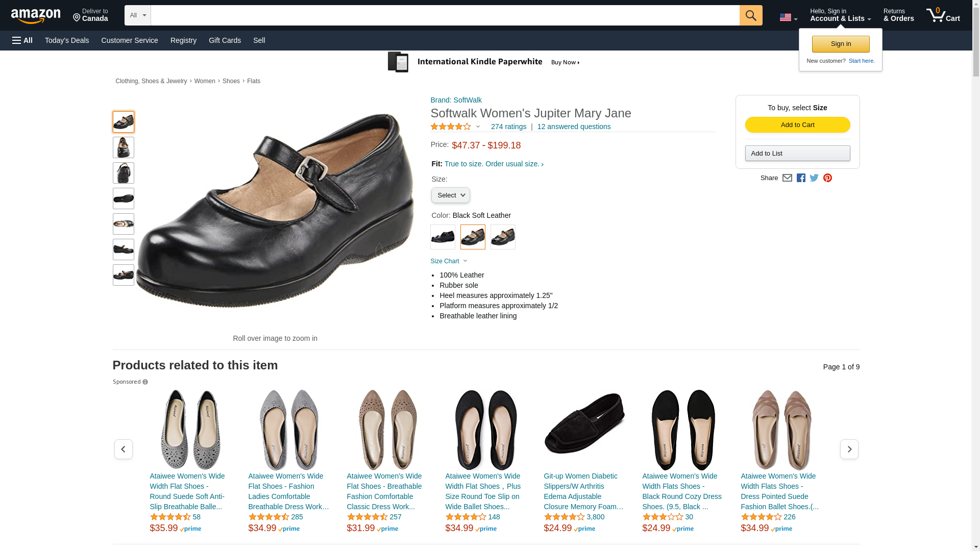Share product on Pinterest
Image resolution: width=980 pixels, height=551 pixels.
click(x=827, y=178)
